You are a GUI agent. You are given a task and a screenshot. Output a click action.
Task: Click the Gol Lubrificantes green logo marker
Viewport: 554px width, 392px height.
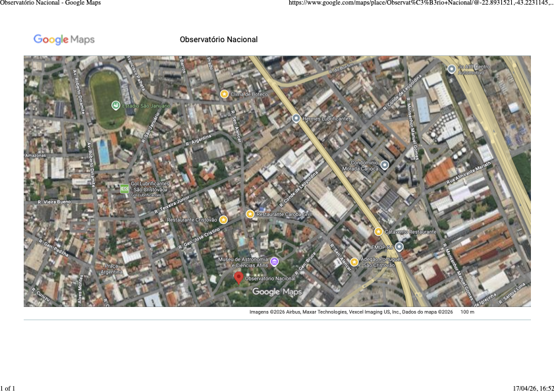tap(125, 189)
